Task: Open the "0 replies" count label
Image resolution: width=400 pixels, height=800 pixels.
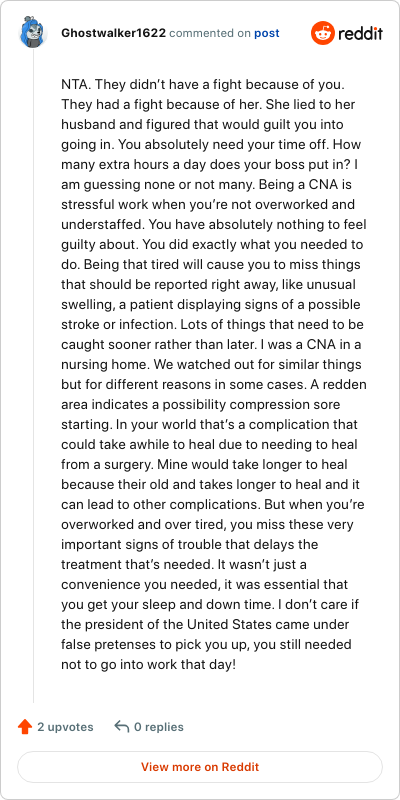Action: [159, 727]
